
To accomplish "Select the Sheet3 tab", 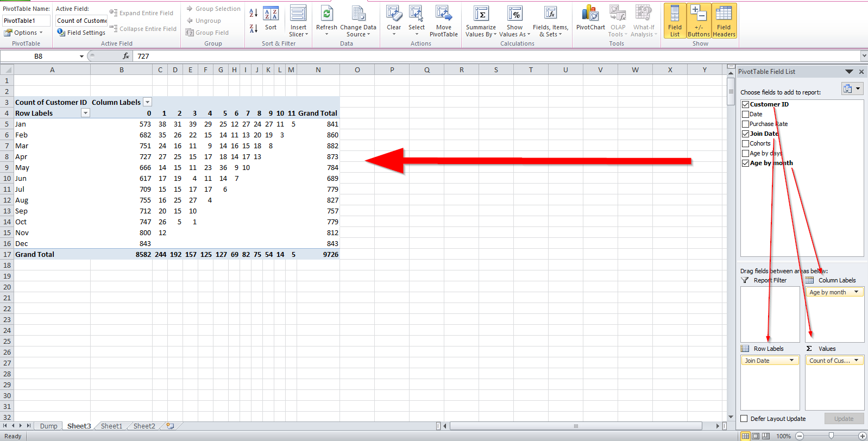I will 79,426.
